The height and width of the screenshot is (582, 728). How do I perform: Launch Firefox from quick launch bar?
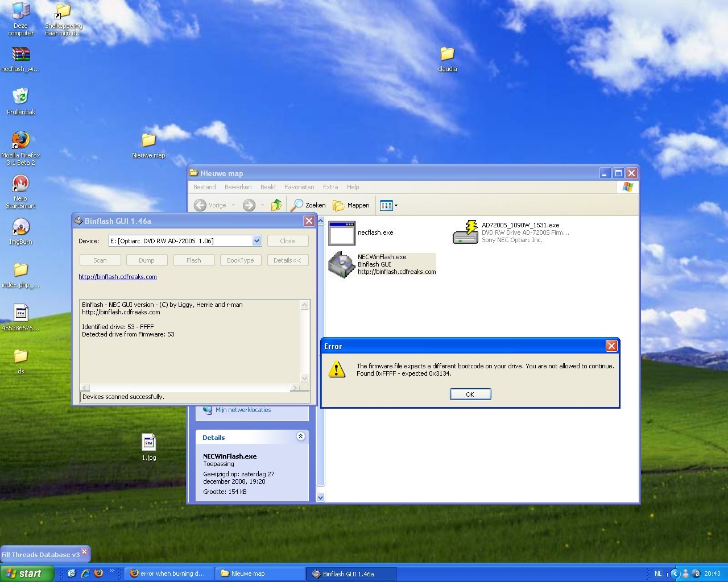98,573
